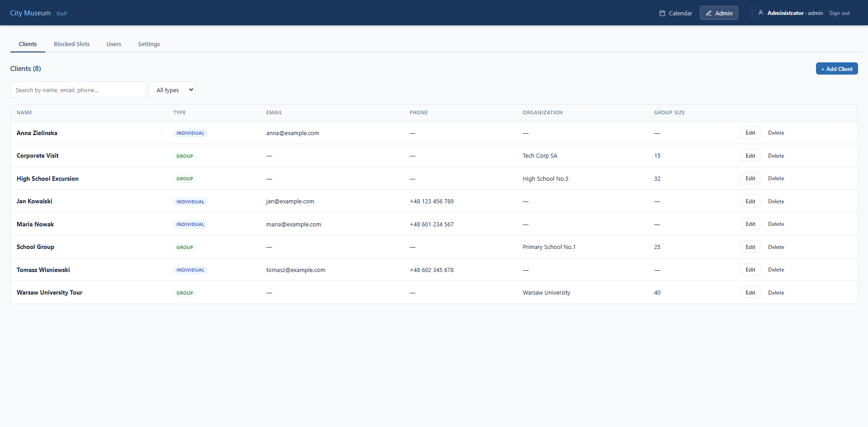Click phone number +48 601 234 567
This screenshot has height=427, width=868.
(x=432, y=224)
